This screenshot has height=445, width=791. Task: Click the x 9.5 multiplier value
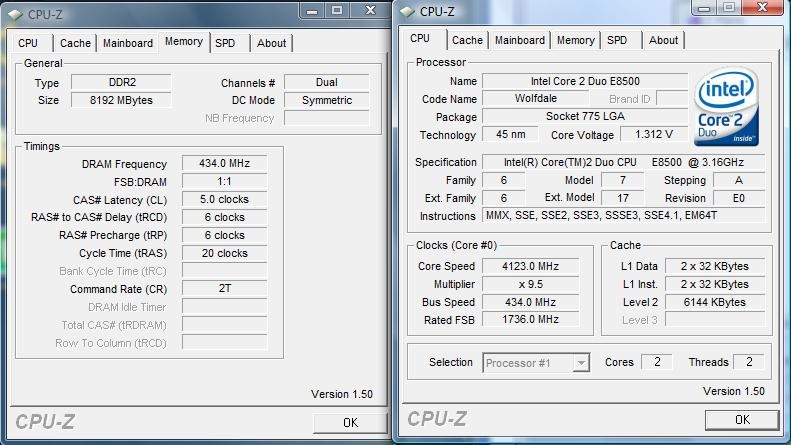point(530,284)
